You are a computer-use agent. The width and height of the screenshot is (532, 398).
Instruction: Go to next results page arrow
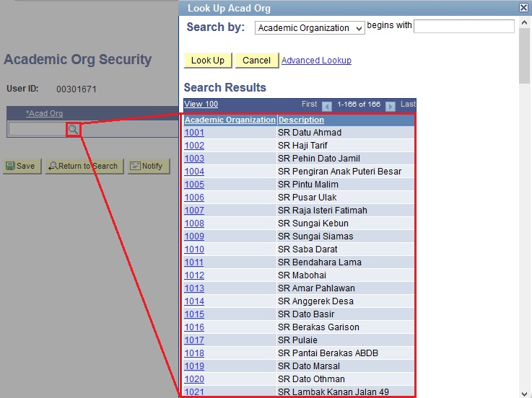coord(391,106)
